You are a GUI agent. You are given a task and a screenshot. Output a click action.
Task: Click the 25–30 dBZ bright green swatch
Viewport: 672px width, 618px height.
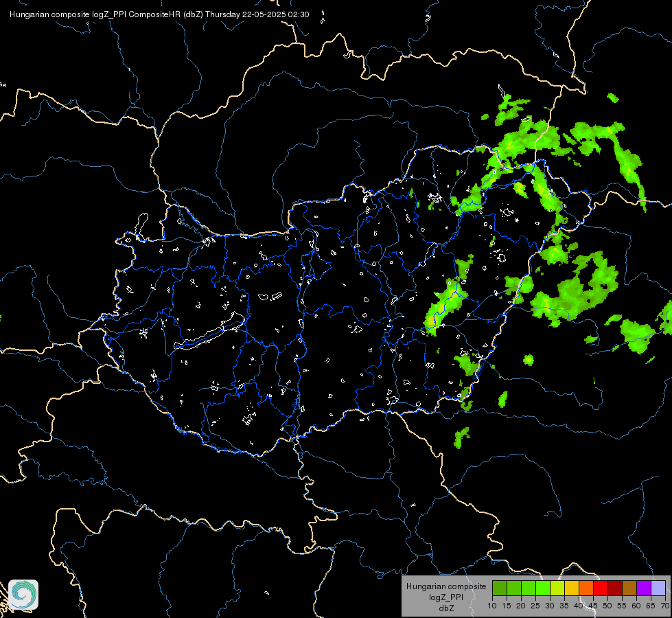click(x=542, y=588)
